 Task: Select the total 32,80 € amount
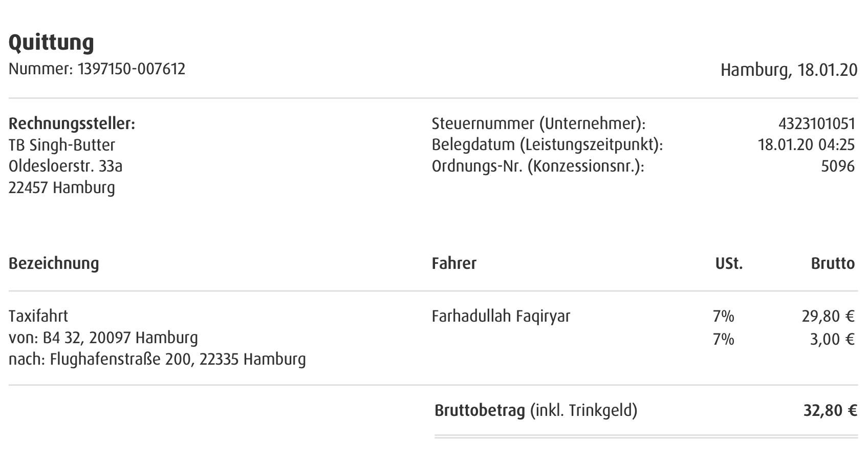click(830, 410)
